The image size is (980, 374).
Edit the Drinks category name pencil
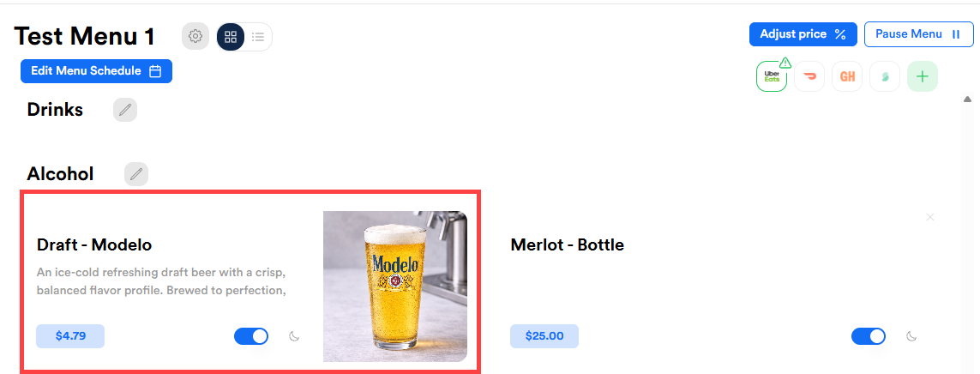point(125,110)
